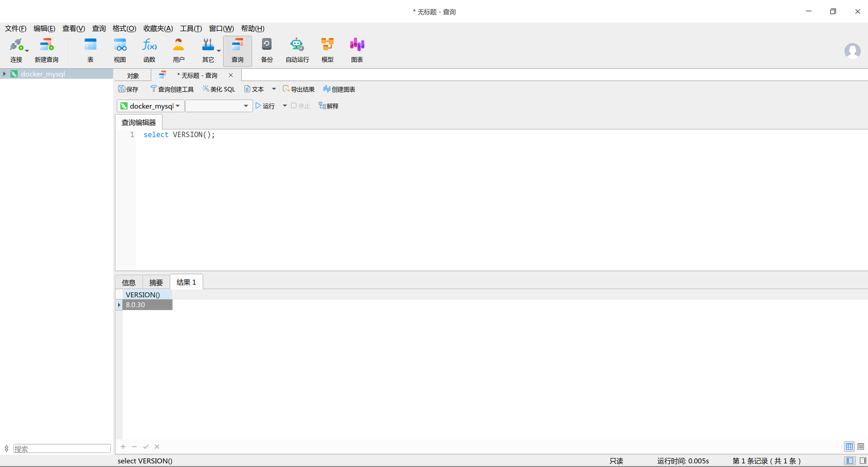
Task: Click the delete record minus icon
Action: 134,447
